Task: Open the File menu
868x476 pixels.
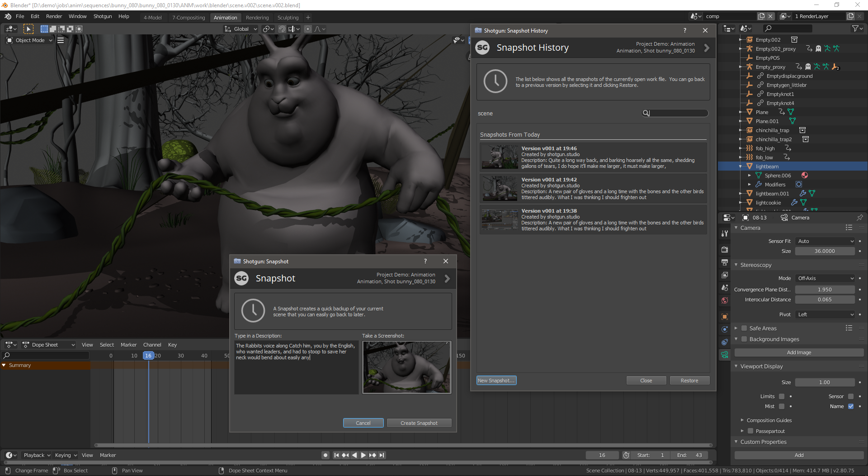Action: pyautogui.click(x=20, y=16)
